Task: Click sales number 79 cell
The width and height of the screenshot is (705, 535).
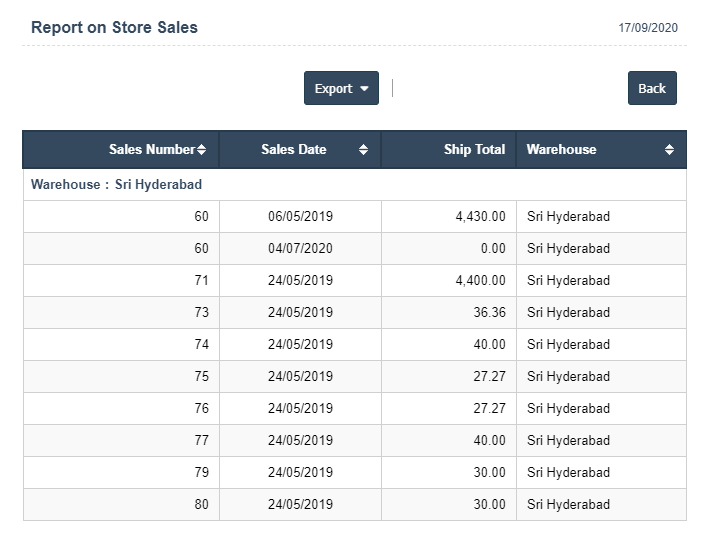Action: click(x=201, y=473)
